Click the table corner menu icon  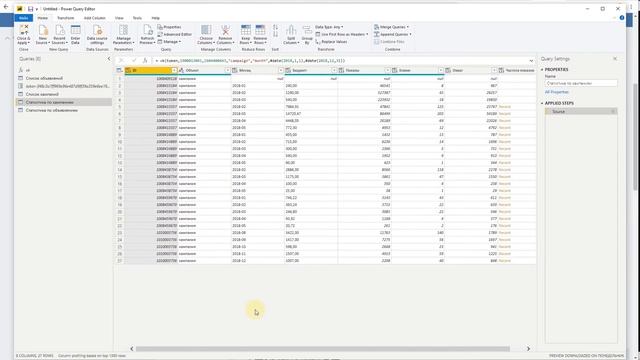[119, 70]
